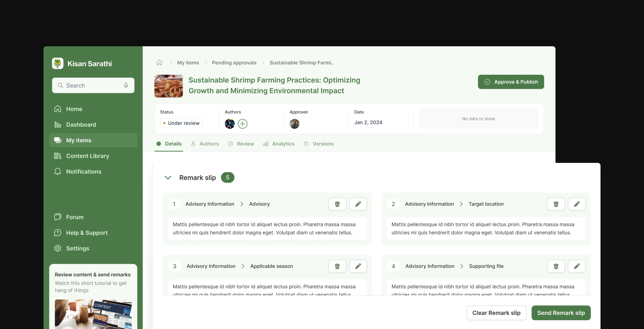Switch to the Details tab
Image resolution: width=644 pixels, height=329 pixels.
169,144
